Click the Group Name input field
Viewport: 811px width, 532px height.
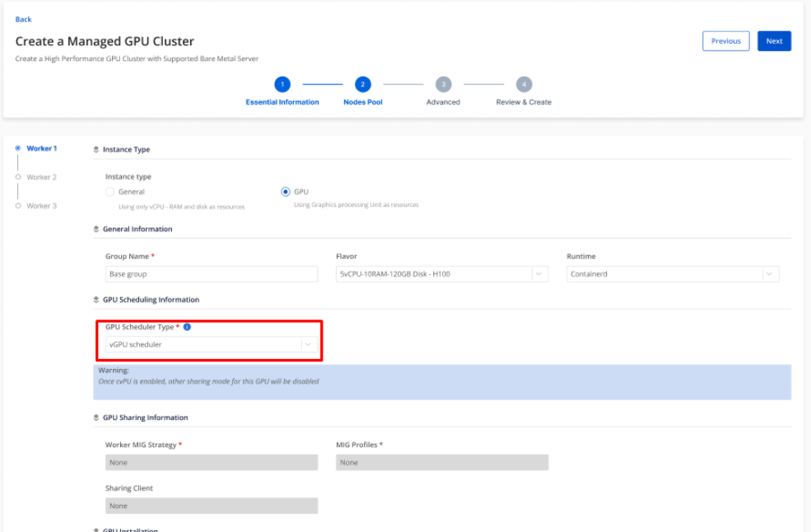point(212,274)
